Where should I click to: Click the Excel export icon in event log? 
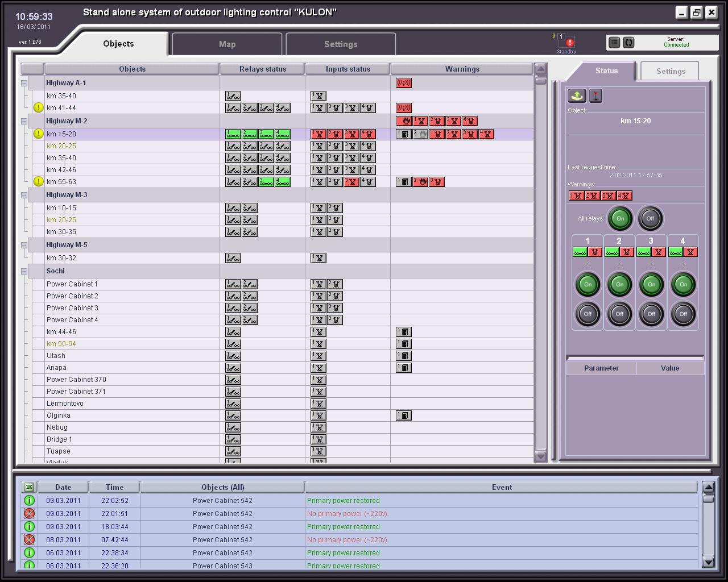(x=28, y=487)
